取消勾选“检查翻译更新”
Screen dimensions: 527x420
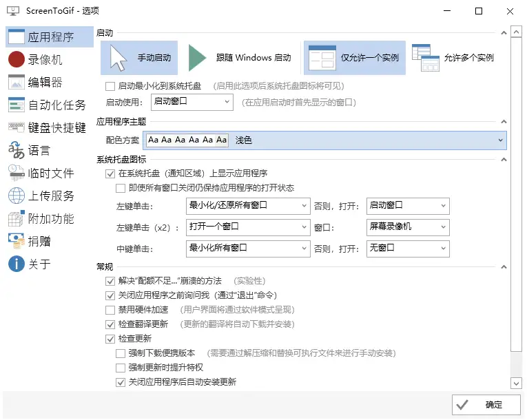110,324
